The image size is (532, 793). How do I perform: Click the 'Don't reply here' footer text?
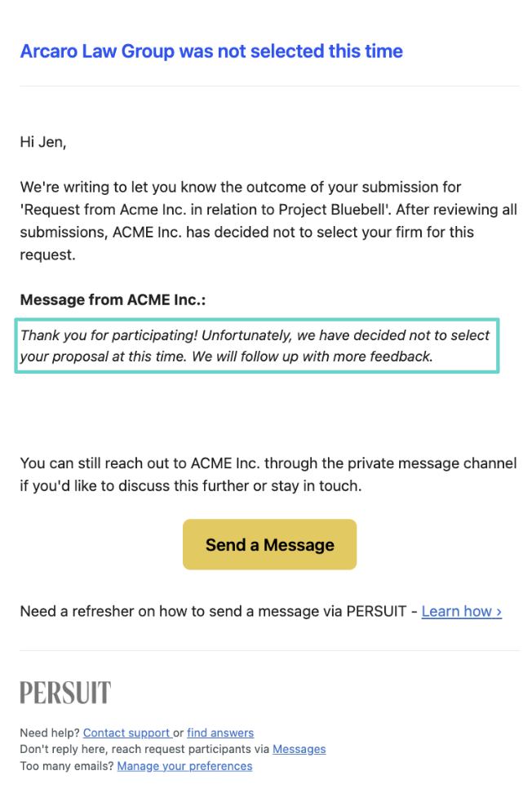point(144,749)
